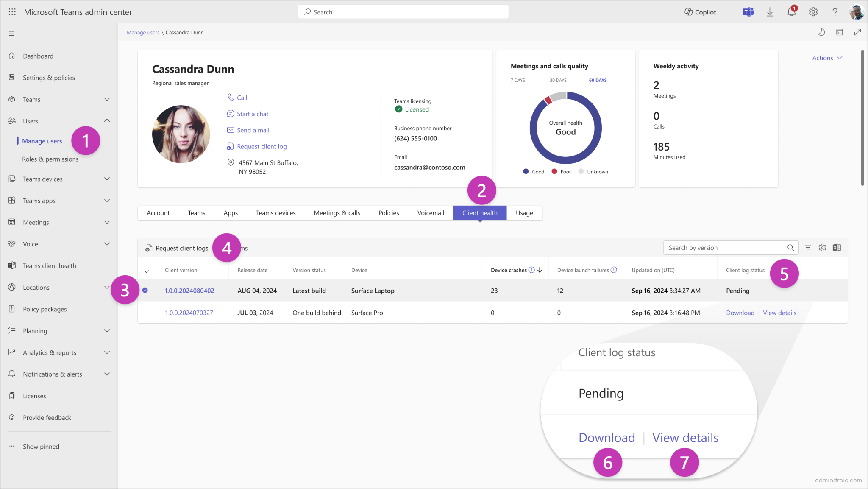
Task: Open Copilot from the top bar
Action: (x=700, y=11)
